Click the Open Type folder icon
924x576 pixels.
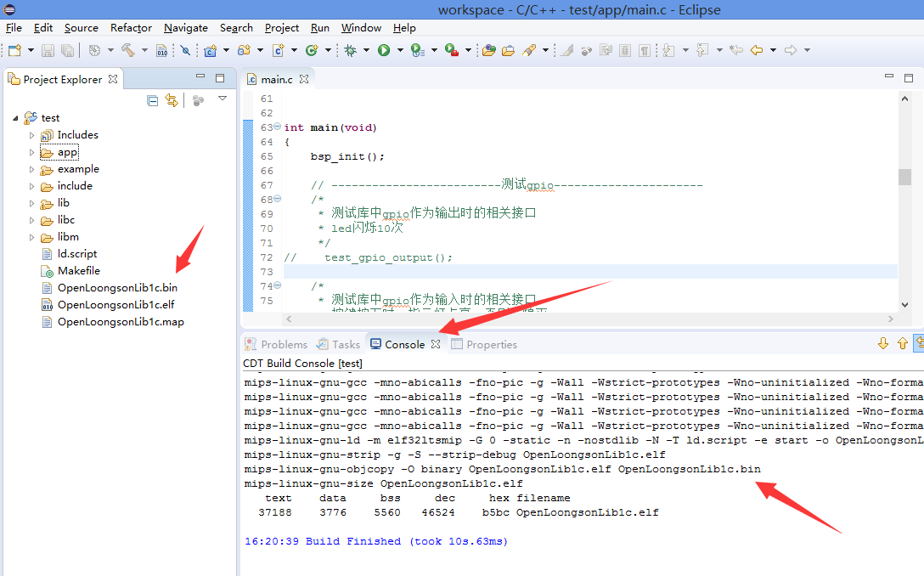click(488, 50)
